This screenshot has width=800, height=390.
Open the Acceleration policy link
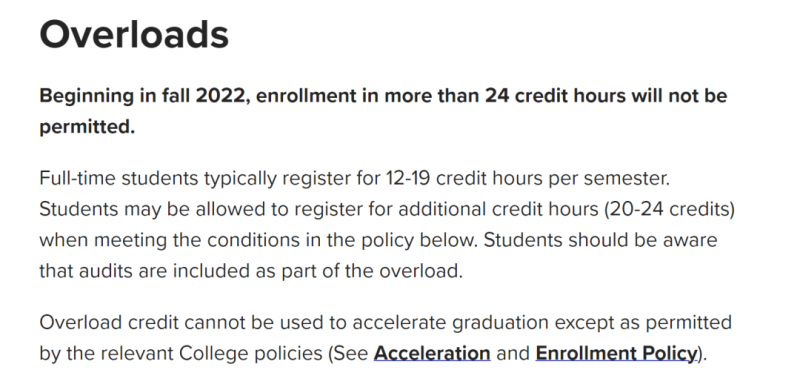pos(432,353)
